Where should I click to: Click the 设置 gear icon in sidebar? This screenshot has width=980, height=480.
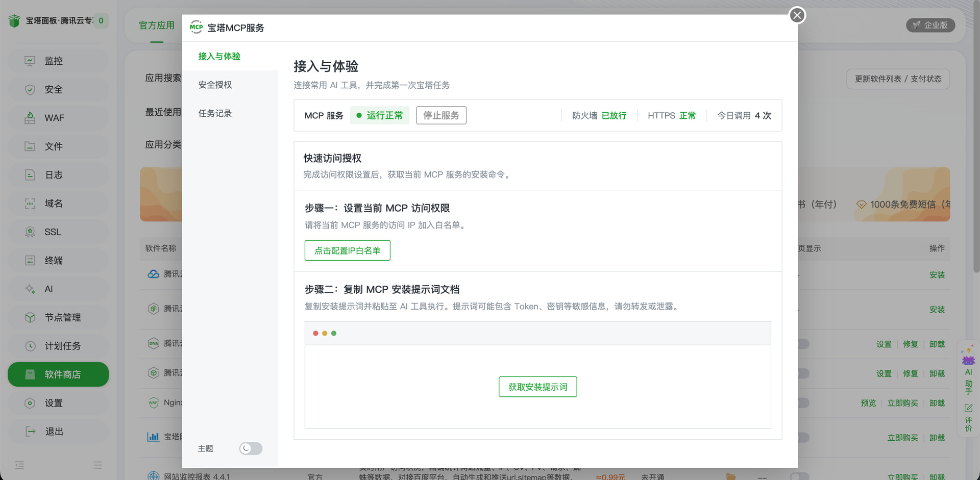coord(30,403)
